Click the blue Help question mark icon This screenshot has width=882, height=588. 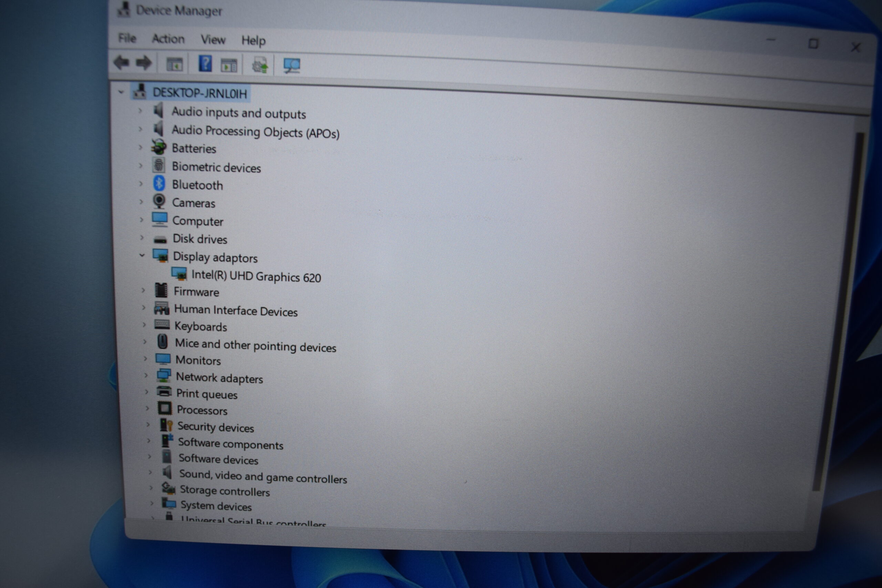[205, 64]
